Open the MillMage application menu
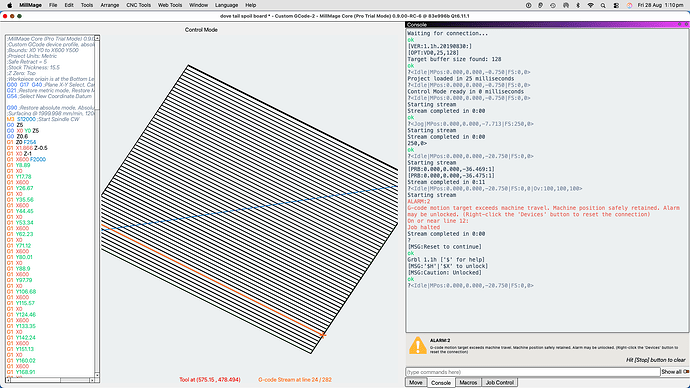Screen dimensions: 690x388 pos(30,5)
